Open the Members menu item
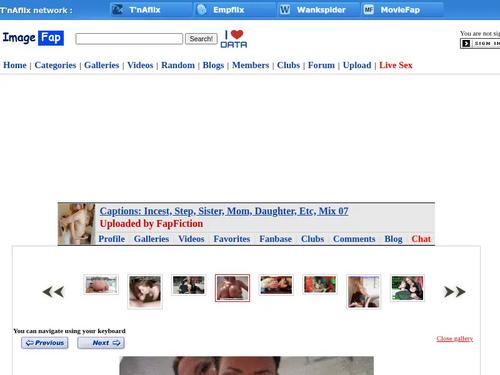This screenshot has width=500, height=375. (x=250, y=65)
